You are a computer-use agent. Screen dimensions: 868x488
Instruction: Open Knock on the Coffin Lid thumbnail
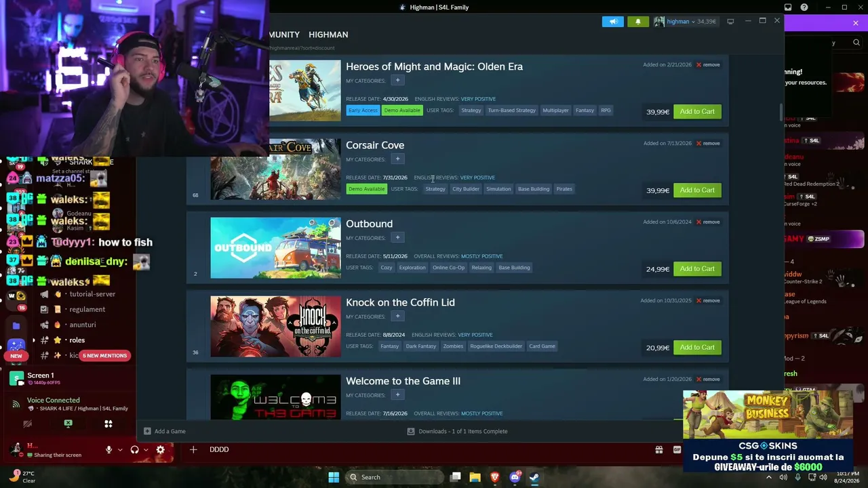coord(275,327)
